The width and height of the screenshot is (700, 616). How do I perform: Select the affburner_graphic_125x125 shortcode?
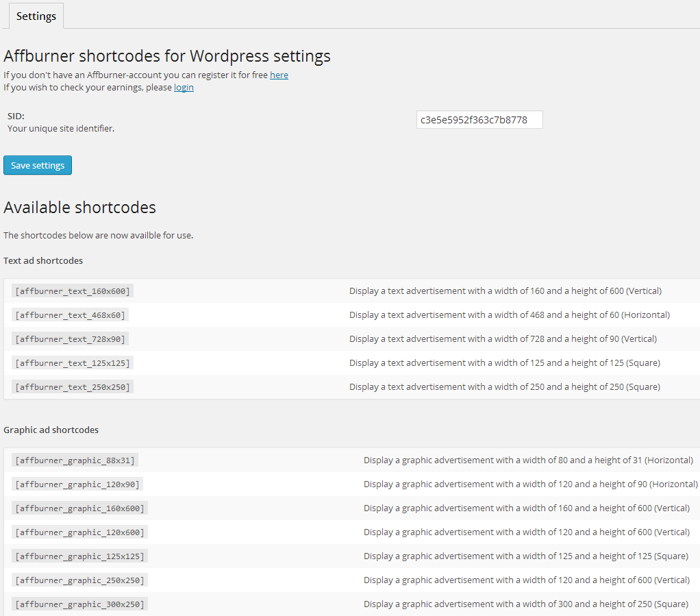point(80,556)
